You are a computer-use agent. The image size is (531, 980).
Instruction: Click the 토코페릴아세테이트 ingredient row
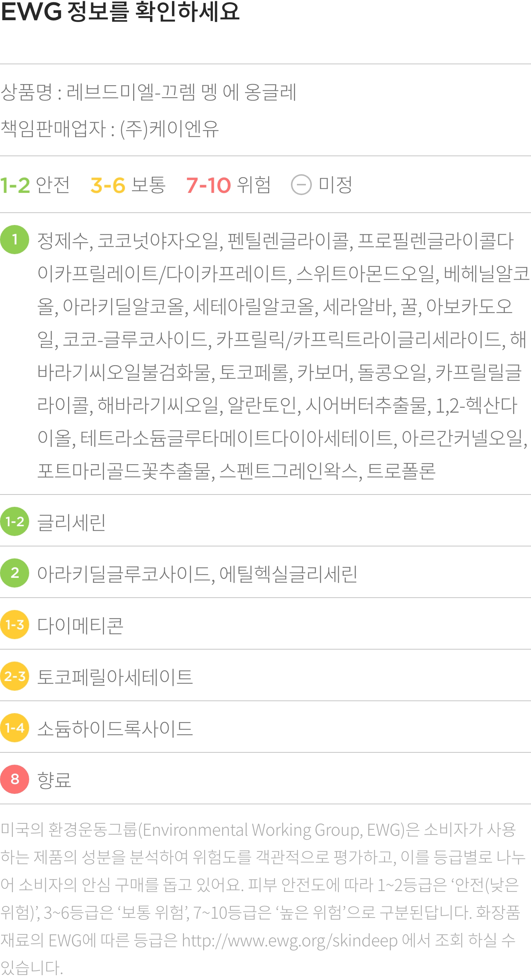click(265, 676)
